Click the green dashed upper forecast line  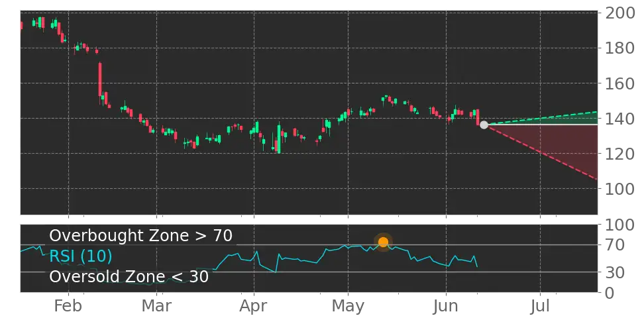click(541, 118)
